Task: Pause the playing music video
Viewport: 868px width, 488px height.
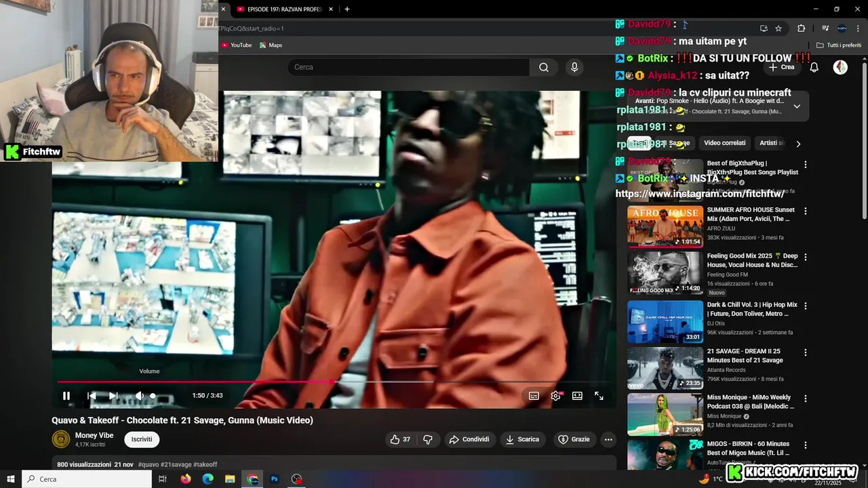Action: pos(66,396)
